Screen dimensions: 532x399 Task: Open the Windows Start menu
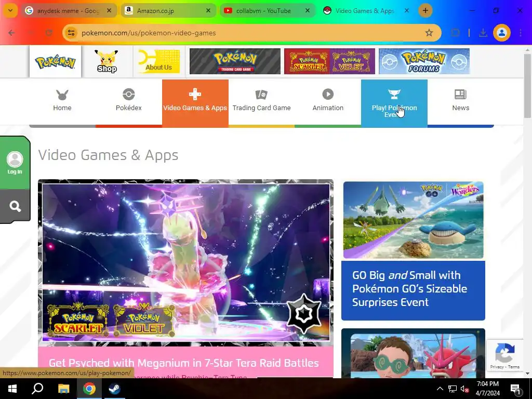coord(12,389)
